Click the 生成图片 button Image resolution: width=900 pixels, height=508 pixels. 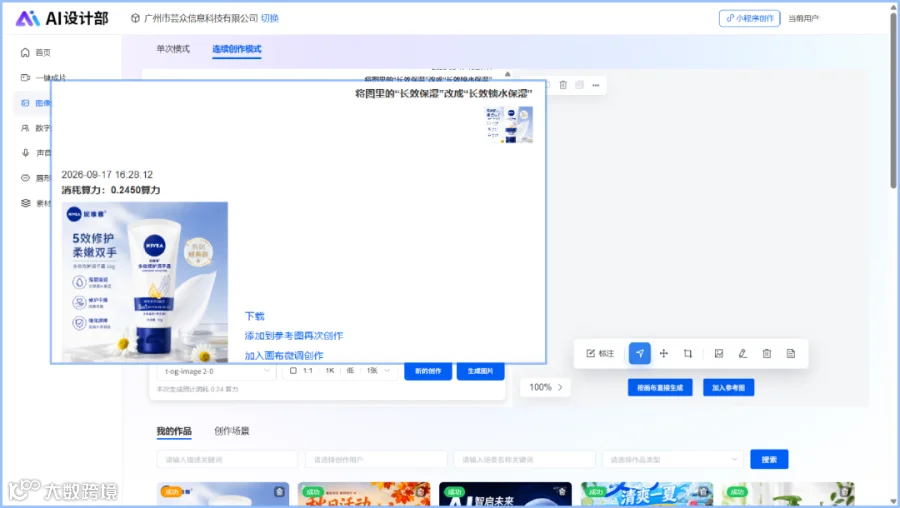pos(480,371)
